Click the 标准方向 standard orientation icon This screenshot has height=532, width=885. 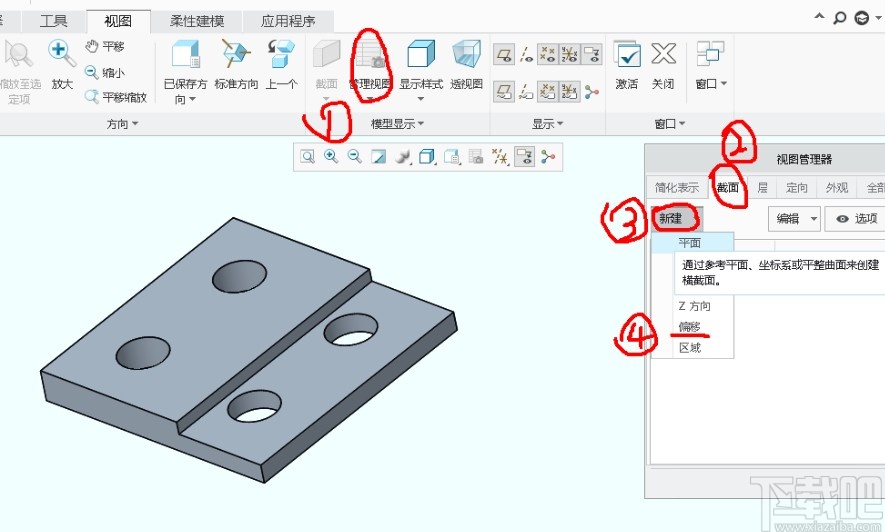(x=236, y=54)
